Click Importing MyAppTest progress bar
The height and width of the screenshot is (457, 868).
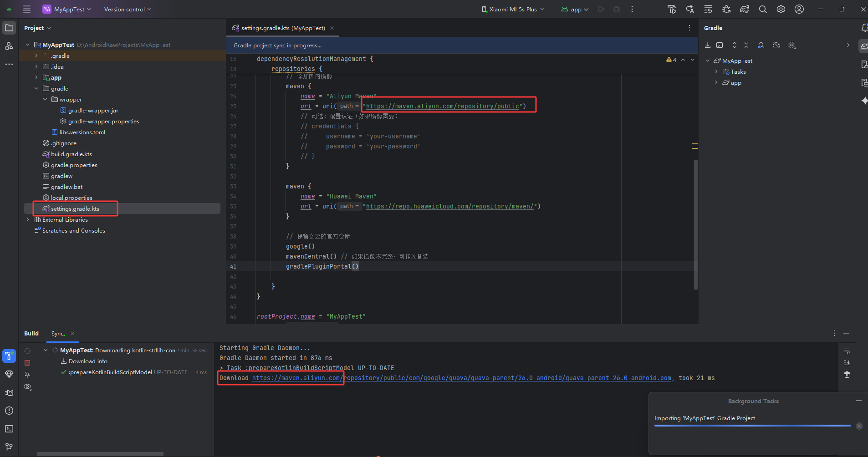coord(752,426)
